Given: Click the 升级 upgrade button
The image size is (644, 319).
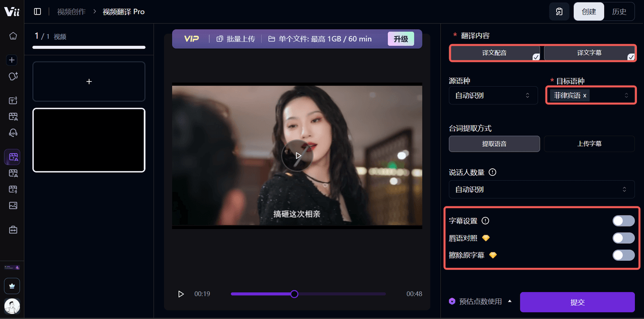Looking at the screenshot, I should 400,39.
